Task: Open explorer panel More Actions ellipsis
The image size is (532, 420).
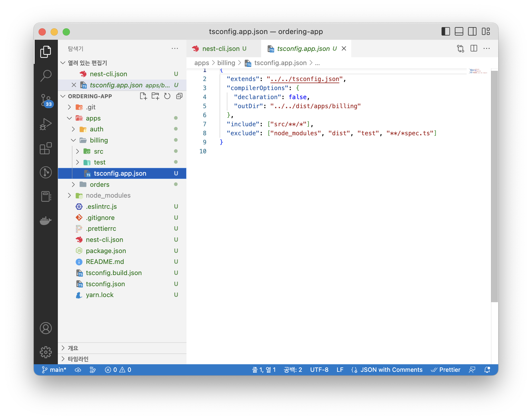Action: pyautogui.click(x=175, y=49)
